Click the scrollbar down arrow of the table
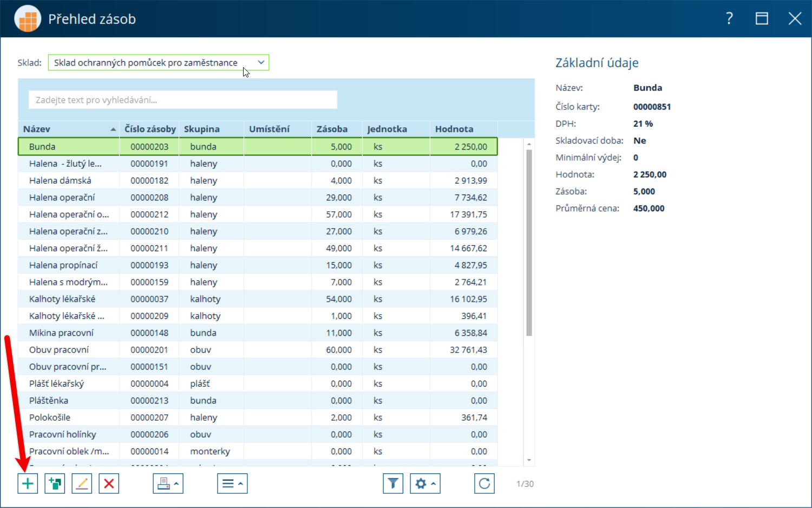 [x=529, y=460]
